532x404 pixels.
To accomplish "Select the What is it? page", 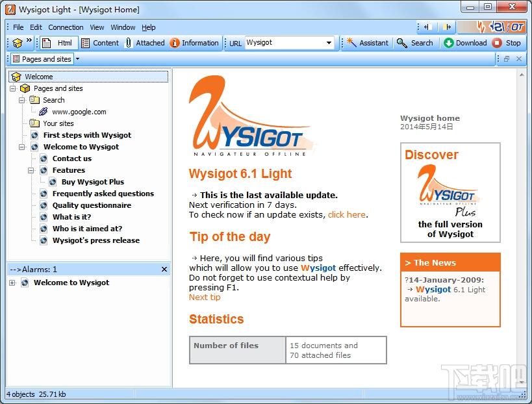I will (x=71, y=217).
